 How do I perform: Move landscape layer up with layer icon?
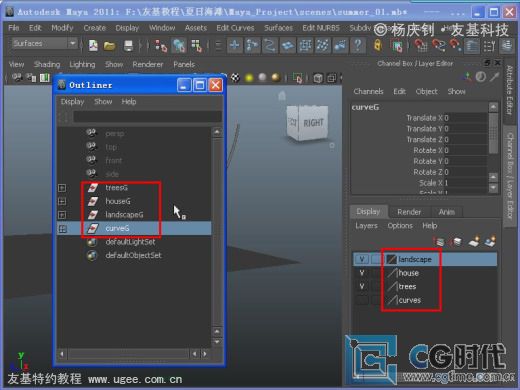click(439, 242)
